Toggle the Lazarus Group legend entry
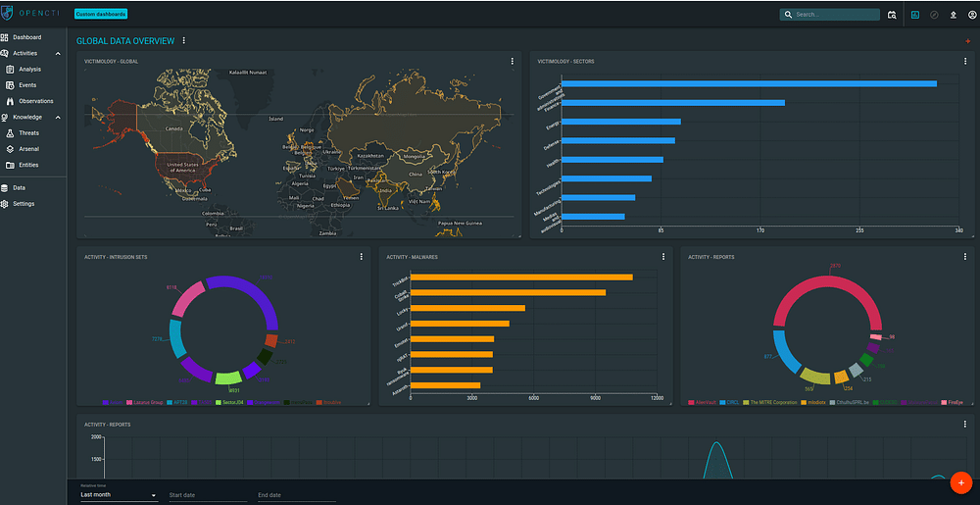The height and width of the screenshot is (505, 980). [144, 402]
